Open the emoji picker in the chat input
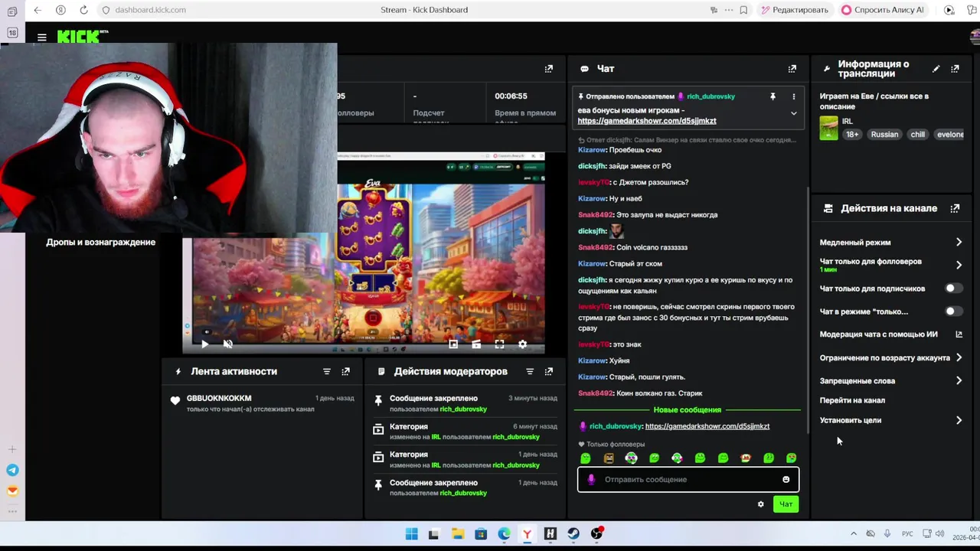980x551 pixels. click(x=786, y=480)
